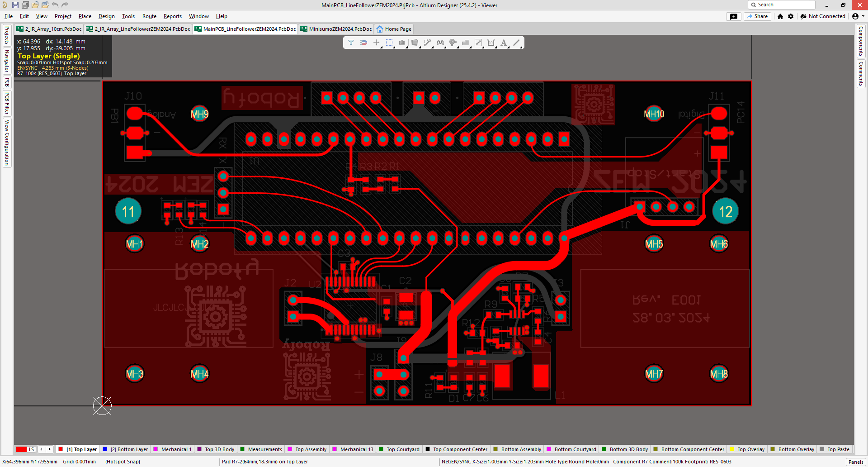The image size is (868, 467).
Task: Select the Place Polygon Pour tool
Action: (x=465, y=43)
